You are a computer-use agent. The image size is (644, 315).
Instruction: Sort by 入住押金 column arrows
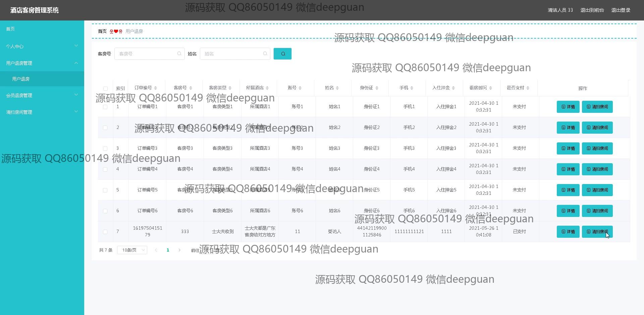click(453, 88)
